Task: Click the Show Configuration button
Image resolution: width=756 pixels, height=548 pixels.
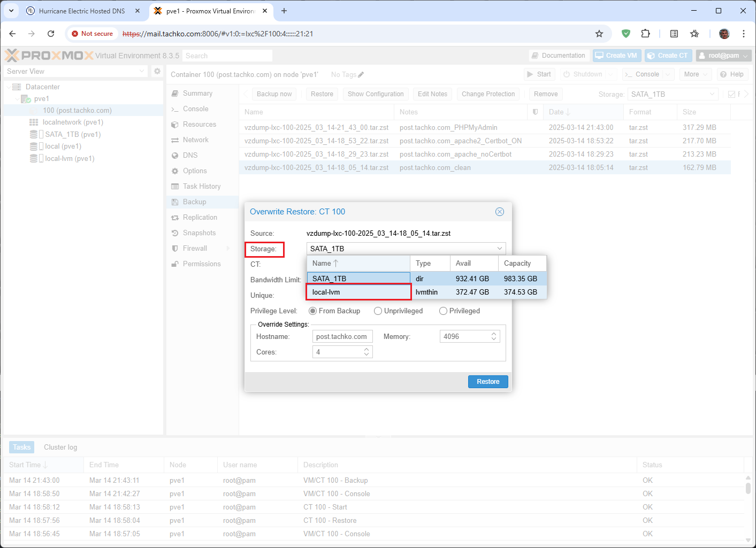Action: 376,94
